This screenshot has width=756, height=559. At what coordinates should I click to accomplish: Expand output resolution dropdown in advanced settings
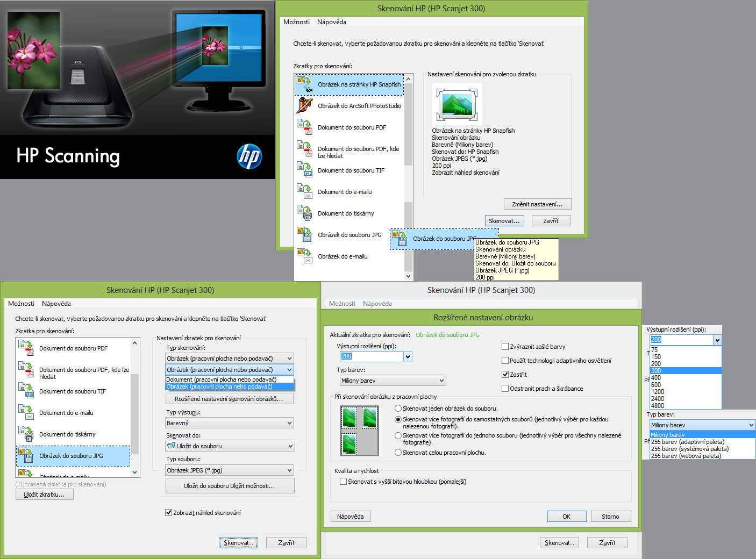(x=408, y=357)
